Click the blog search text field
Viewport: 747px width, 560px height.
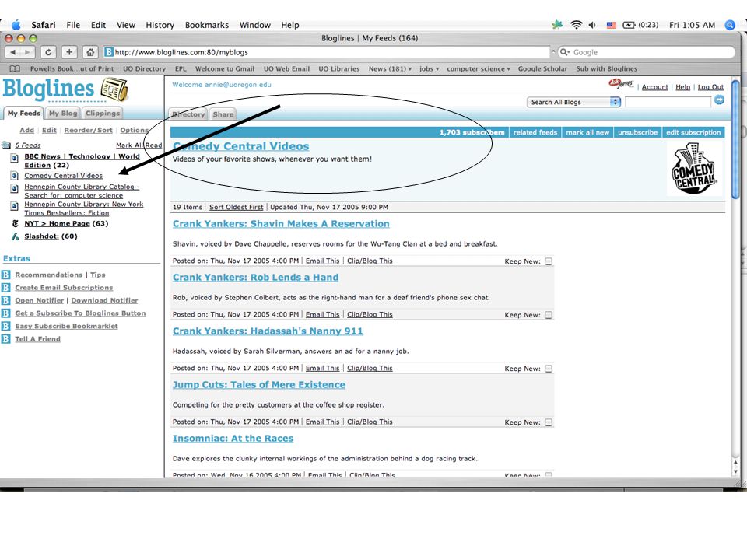(668, 101)
